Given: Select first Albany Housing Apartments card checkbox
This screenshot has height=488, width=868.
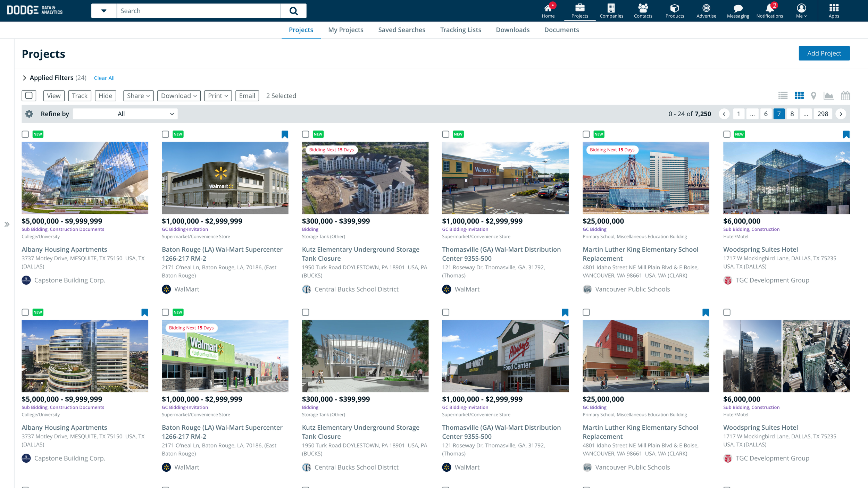Looking at the screenshot, I should 25,134.
